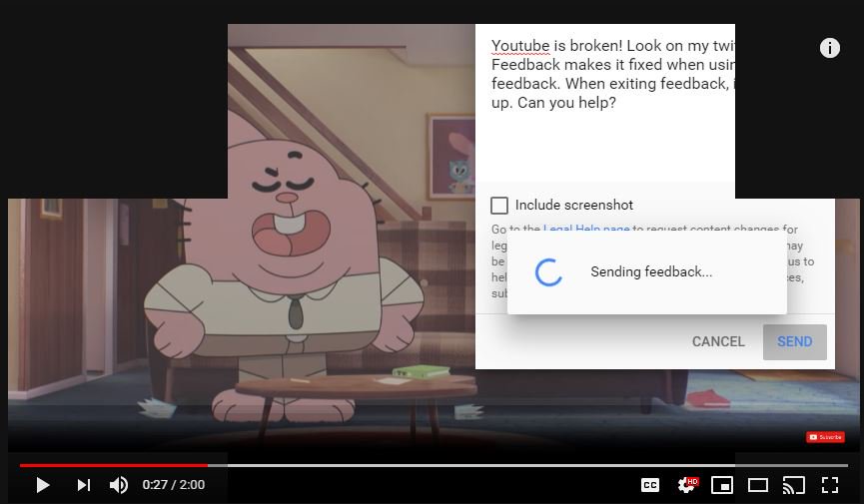Activate miniplayer mode
The image size is (864, 504).
click(722, 485)
